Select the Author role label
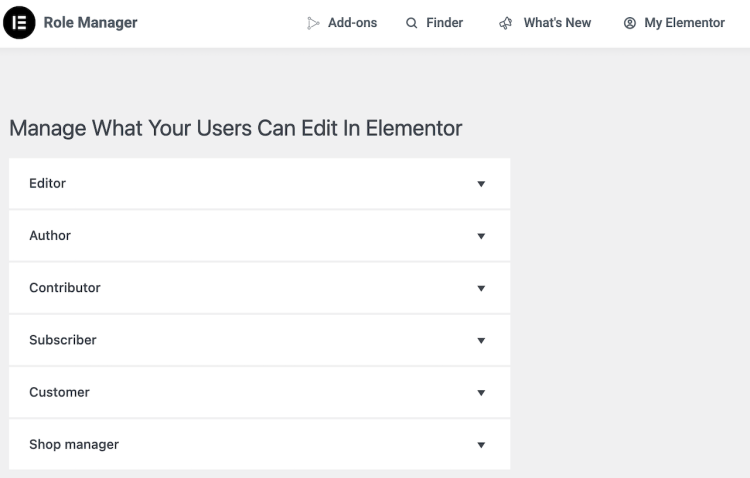The width and height of the screenshot is (750, 478). point(50,235)
